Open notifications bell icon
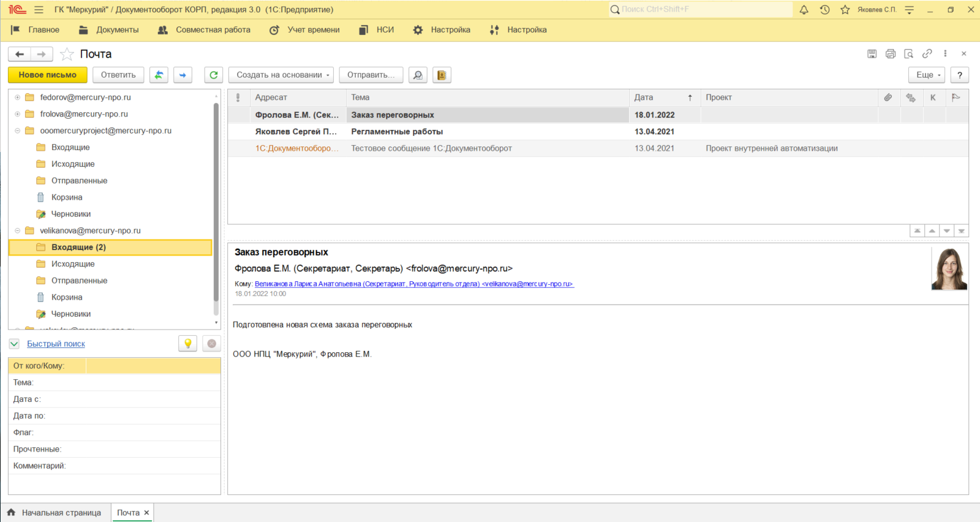This screenshot has width=980, height=522. pos(804,10)
